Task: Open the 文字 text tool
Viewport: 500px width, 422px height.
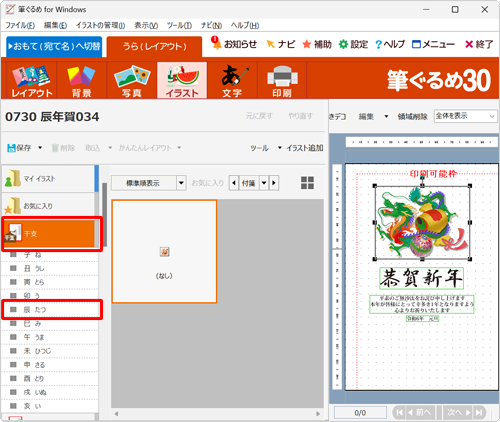Action: [232, 80]
